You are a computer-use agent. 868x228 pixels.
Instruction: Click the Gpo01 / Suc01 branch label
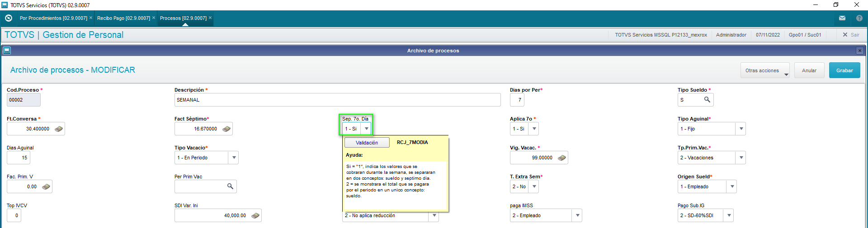(x=805, y=35)
